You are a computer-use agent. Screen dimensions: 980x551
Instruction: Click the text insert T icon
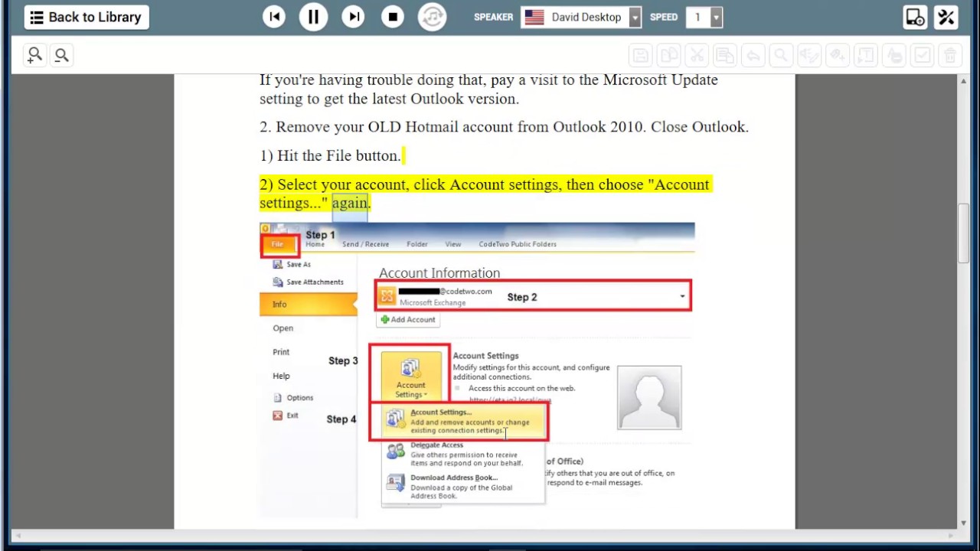[x=865, y=55]
